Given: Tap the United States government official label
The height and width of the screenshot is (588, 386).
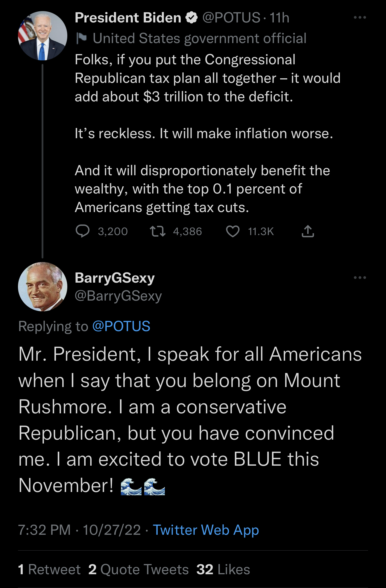Looking at the screenshot, I should click(199, 38).
